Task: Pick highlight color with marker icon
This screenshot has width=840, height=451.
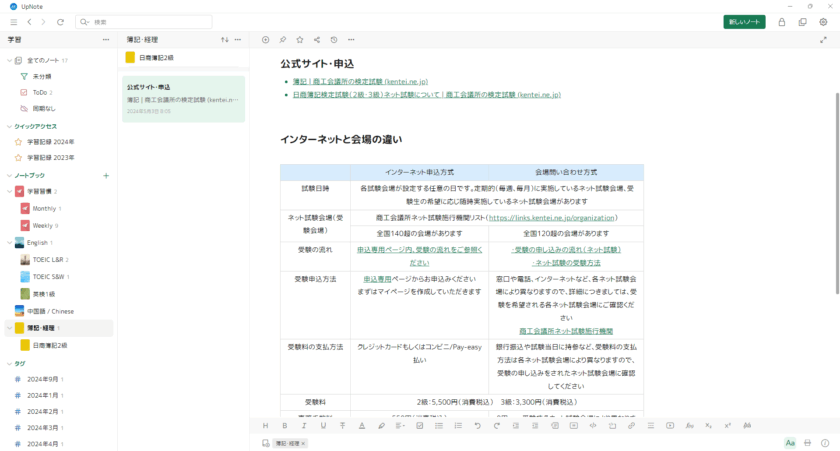Action: (x=381, y=426)
